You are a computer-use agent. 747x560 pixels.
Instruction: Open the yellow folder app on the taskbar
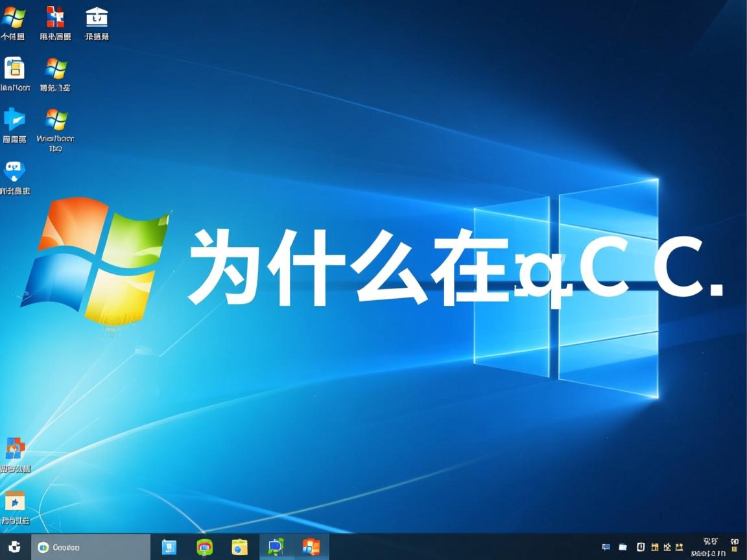coord(240,546)
